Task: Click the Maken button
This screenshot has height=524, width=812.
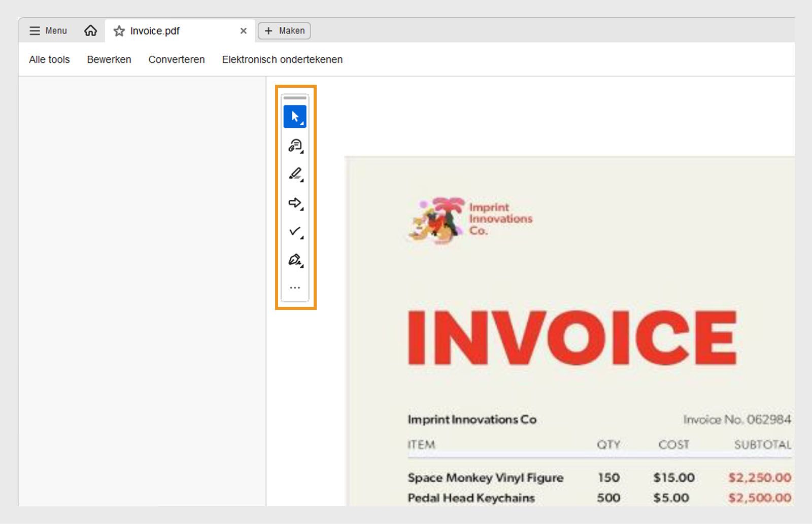Action: pyautogui.click(x=284, y=31)
